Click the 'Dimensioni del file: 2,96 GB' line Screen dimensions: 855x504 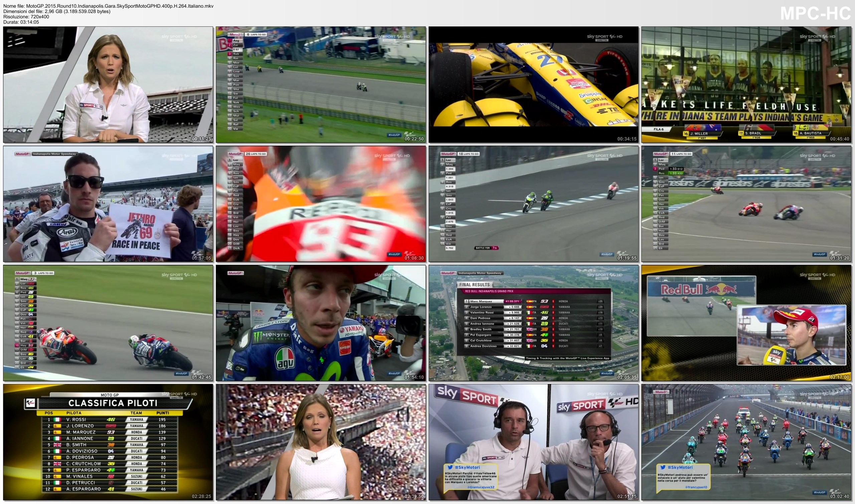[x=57, y=12]
